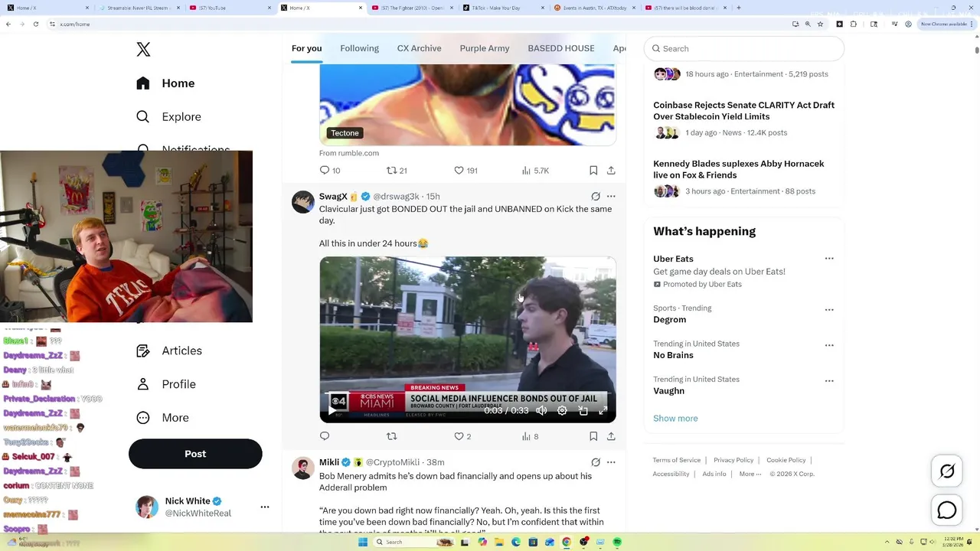
Task: Expand the More footer links
Action: (x=750, y=474)
